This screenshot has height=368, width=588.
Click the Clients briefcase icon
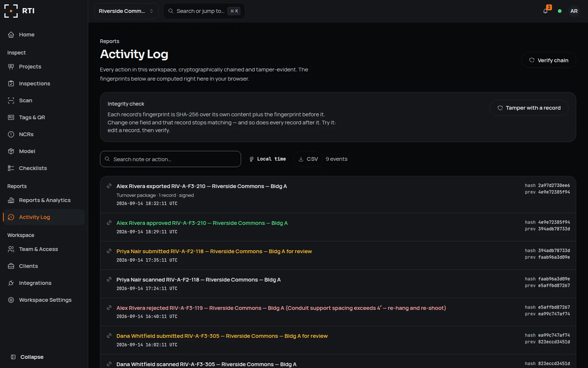click(x=11, y=266)
